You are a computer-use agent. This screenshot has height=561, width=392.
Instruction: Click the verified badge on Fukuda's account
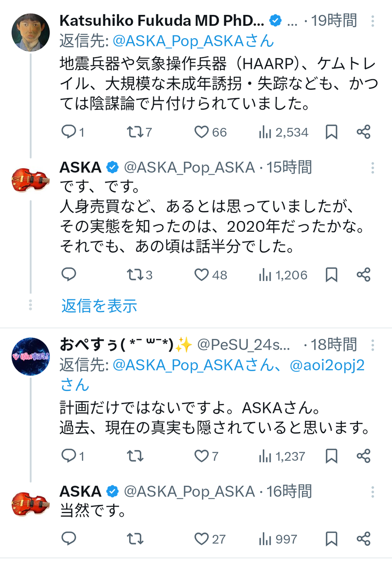(x=275, y=20)
